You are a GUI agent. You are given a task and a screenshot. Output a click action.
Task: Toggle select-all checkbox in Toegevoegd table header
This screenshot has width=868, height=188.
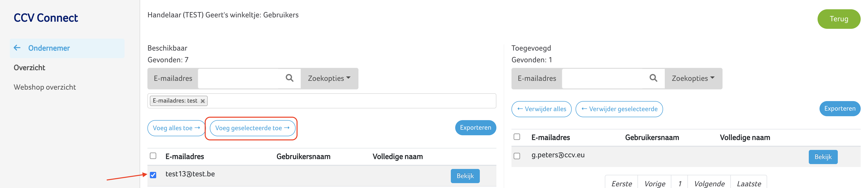(517, 137)
